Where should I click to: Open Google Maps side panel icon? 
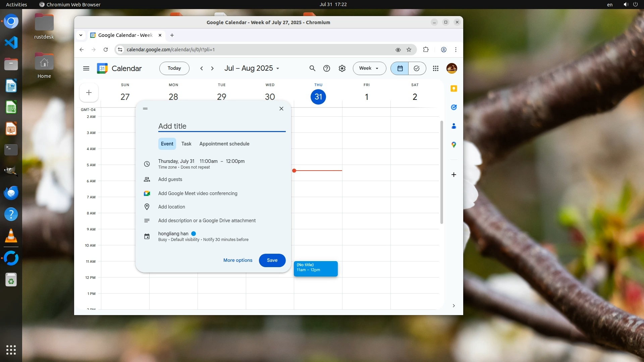453,145
